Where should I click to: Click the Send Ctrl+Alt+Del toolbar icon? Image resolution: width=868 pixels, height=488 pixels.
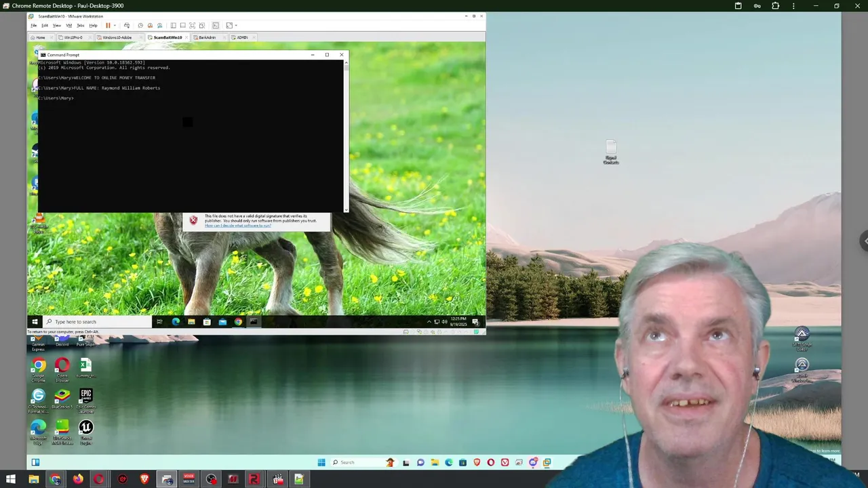(x=127, y=26)
